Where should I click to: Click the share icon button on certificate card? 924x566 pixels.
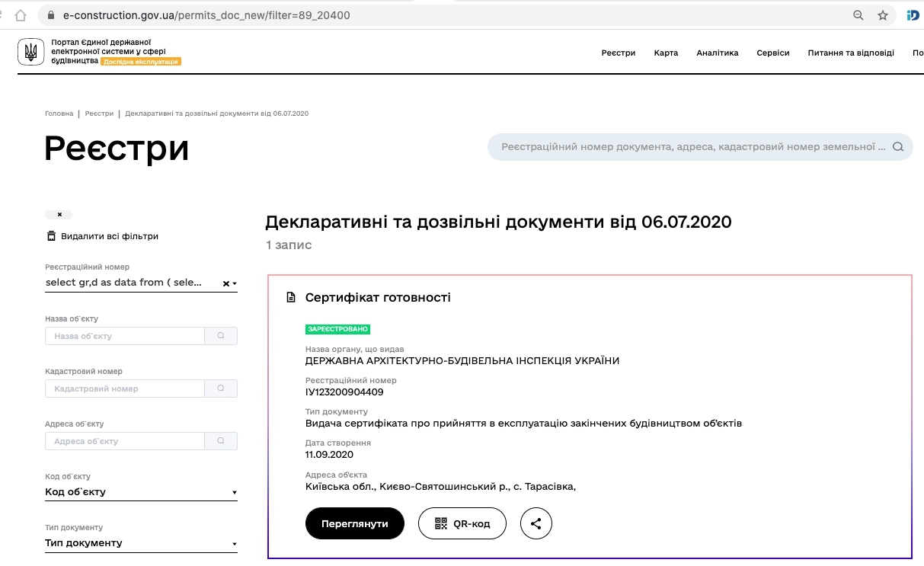[536, 523]
